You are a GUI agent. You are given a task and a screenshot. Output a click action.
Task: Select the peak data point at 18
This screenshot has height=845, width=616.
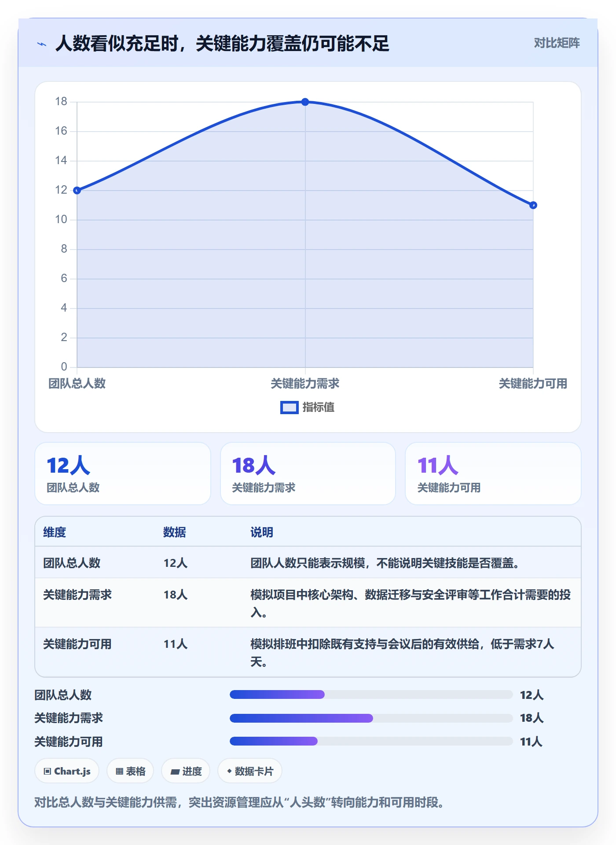click(x=305, y=102)
